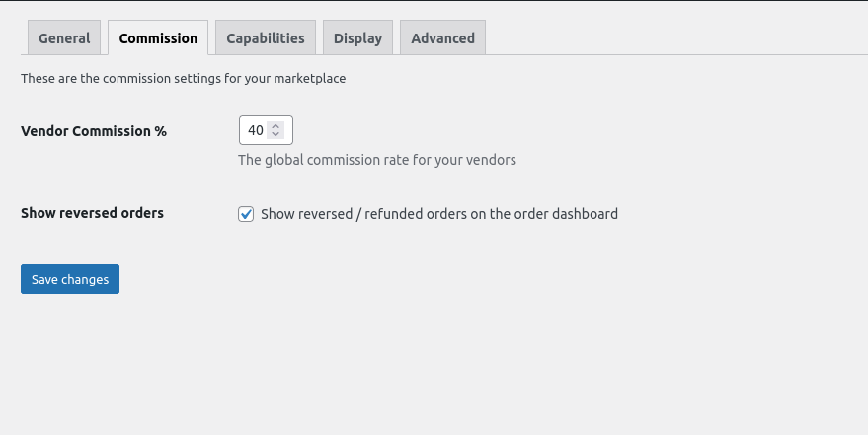
Task: Click the blue Save changes button
Action: tap(70, 279)
